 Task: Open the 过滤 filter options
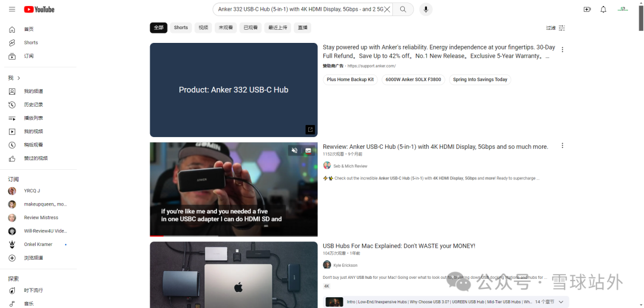556,28
